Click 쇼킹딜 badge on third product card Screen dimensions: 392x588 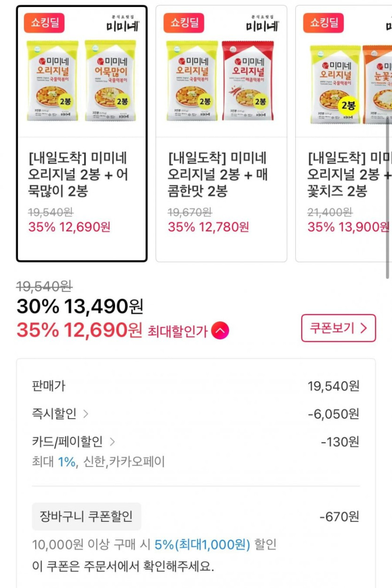(x=323, y=23)
